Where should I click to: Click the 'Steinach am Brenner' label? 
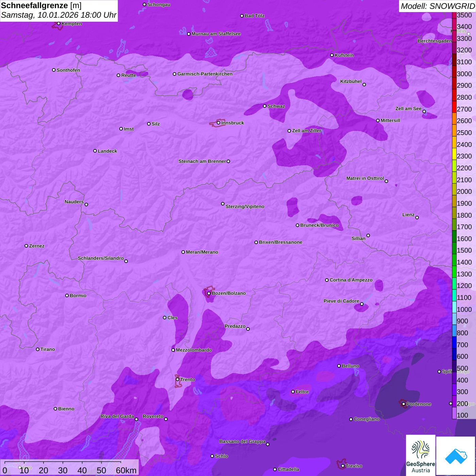[x=202, y=161]
